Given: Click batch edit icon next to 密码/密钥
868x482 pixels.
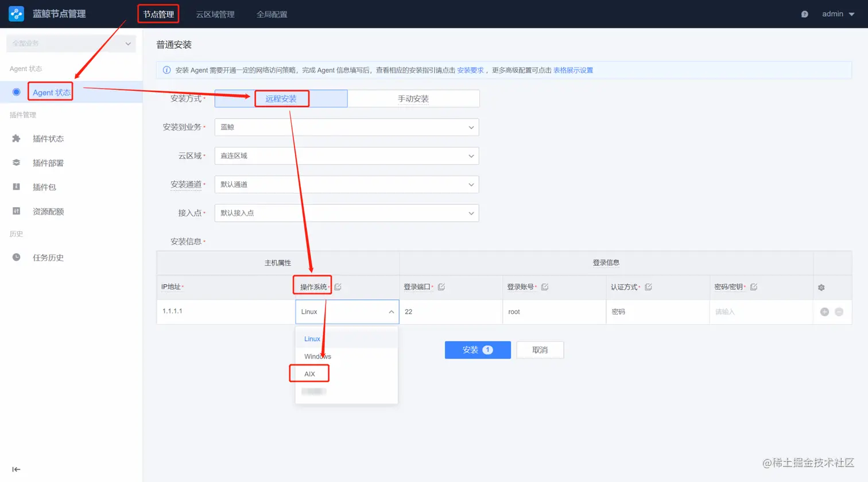Looking at the screenshot, I should pyautogui.click(x=754, y=287).
